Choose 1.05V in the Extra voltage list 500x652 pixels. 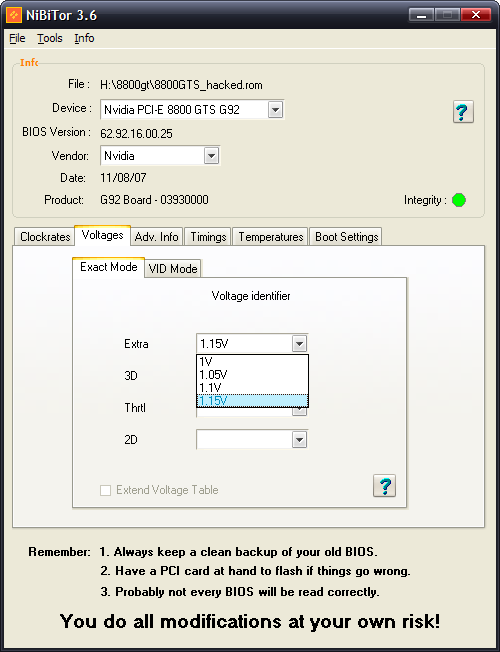[x=252, y=375]
